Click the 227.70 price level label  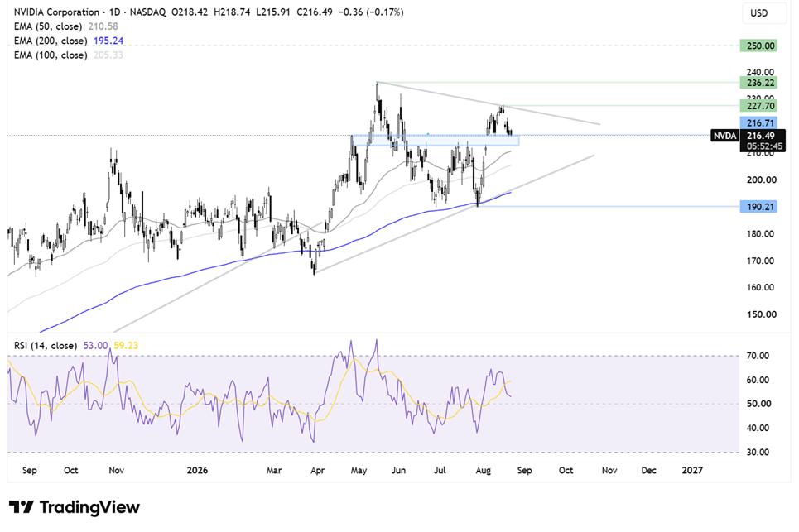pos(758,106)
